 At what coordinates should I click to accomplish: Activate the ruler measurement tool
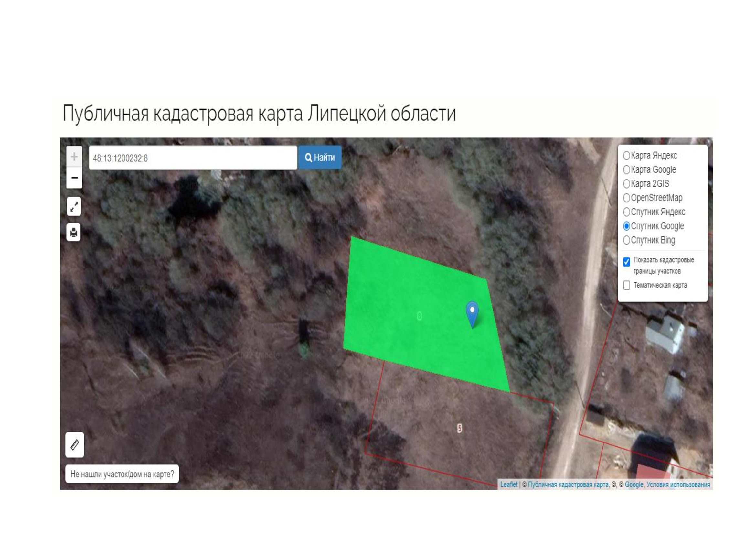pos(75,445)
